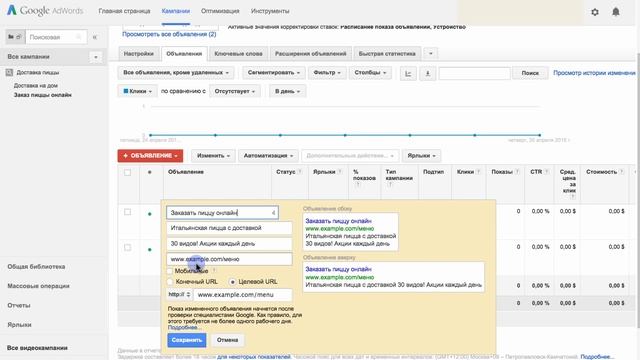The image size is (640, 360).
Task: Click the green status dot of the first ad
Action: [x=150, y=214]
